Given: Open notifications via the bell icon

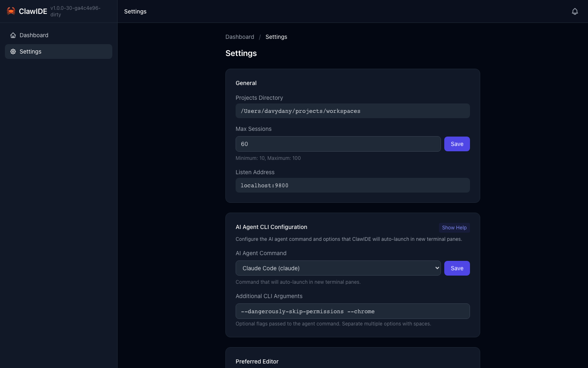Looking at the screenshot, I should point(575,11).
